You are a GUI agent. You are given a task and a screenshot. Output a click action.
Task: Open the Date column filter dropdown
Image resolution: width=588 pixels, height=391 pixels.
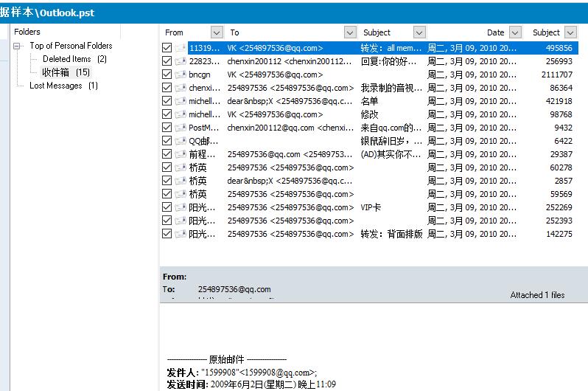515,32
